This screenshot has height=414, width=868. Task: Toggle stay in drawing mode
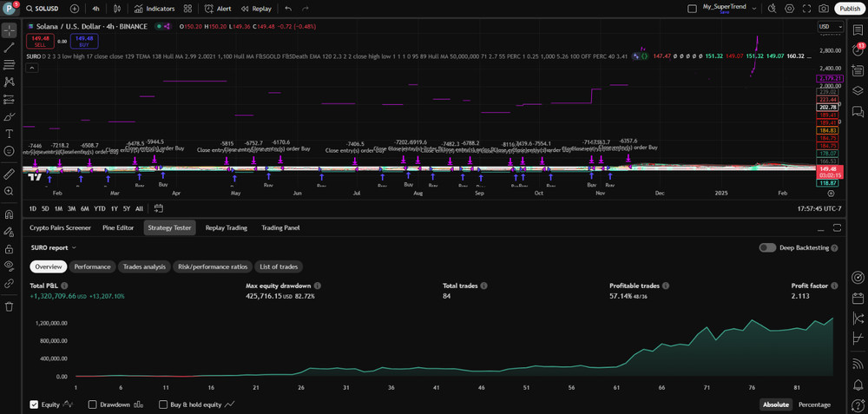(9, 232)
